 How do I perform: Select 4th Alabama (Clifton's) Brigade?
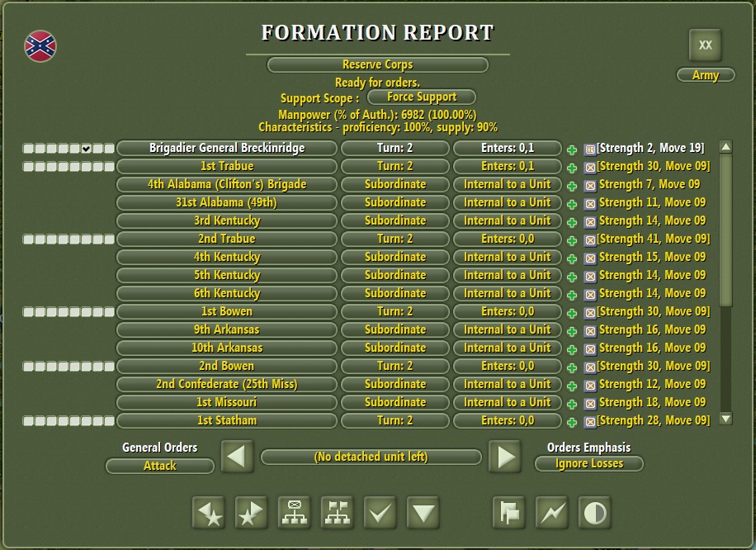coord(227,184)
